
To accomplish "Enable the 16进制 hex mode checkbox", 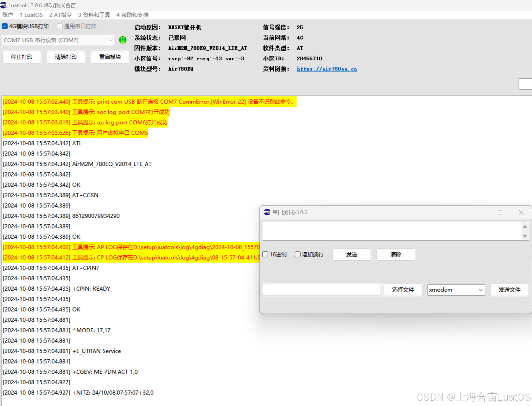I will [x=265, y=254].
